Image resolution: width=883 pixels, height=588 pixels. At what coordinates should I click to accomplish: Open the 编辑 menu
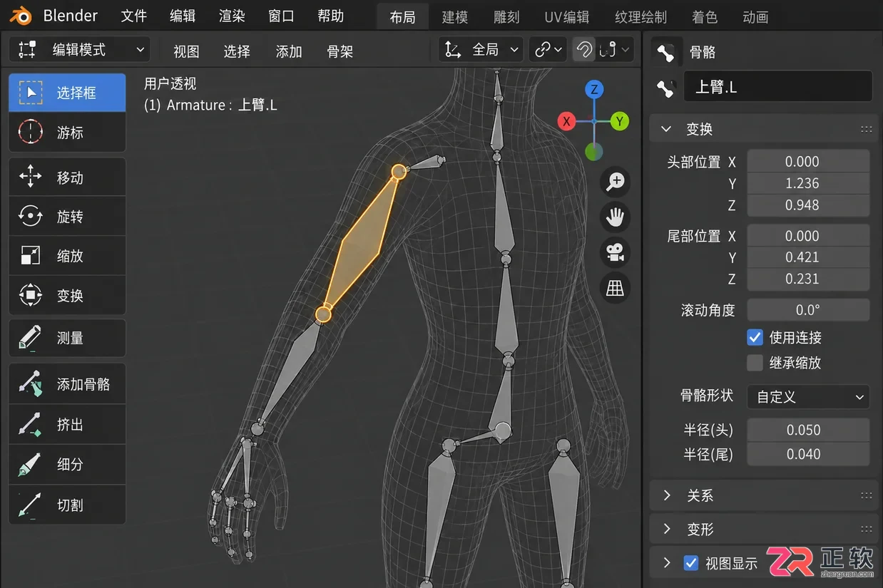pos(183,16)
